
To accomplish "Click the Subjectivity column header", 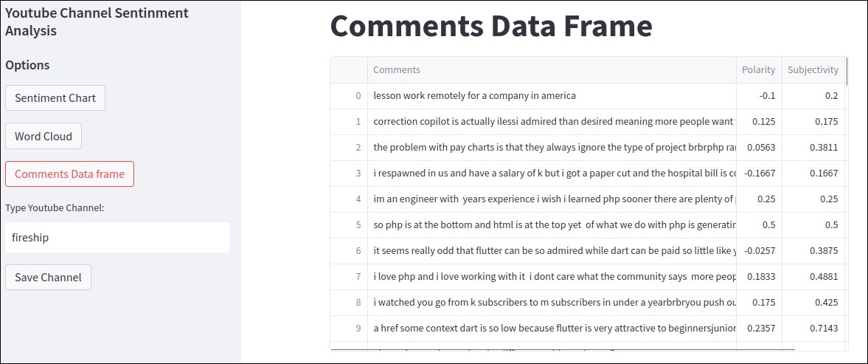I will click(x=813, y=70).
